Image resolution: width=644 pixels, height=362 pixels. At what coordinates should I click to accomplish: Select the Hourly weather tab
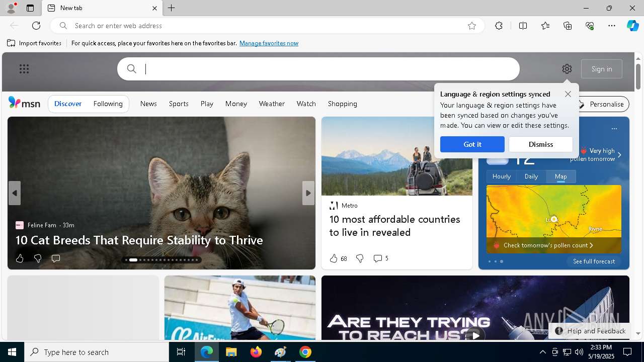502,176
